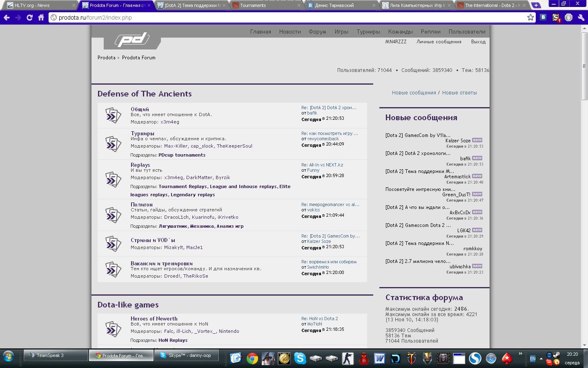Open Microsoft Word from the taskbar
This screenshot has height=368, width=588.
[379, 359]
